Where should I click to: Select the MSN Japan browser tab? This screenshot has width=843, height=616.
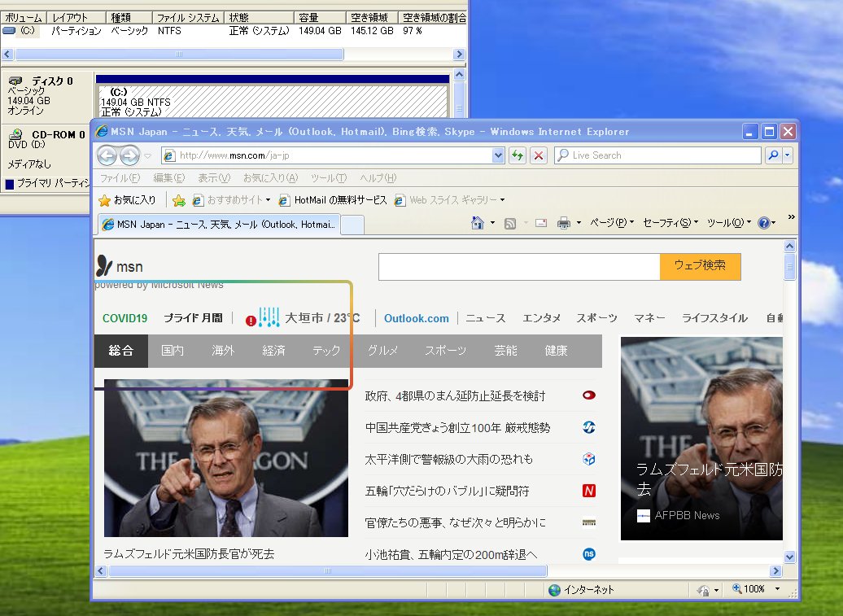[x=218, y=224]
